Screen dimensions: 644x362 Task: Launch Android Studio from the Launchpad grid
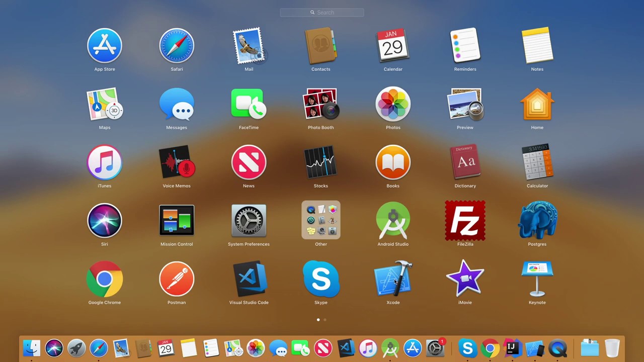[393, 221]
